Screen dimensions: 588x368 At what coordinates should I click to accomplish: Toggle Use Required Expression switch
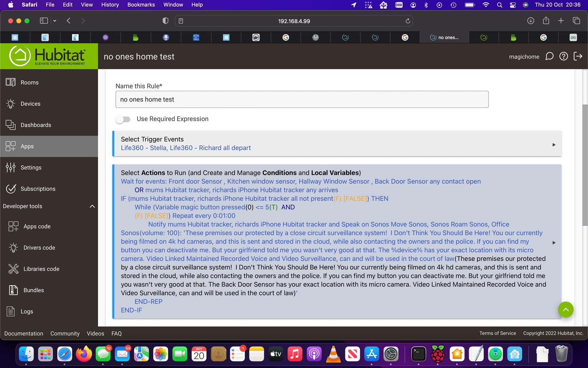point(123,119)
